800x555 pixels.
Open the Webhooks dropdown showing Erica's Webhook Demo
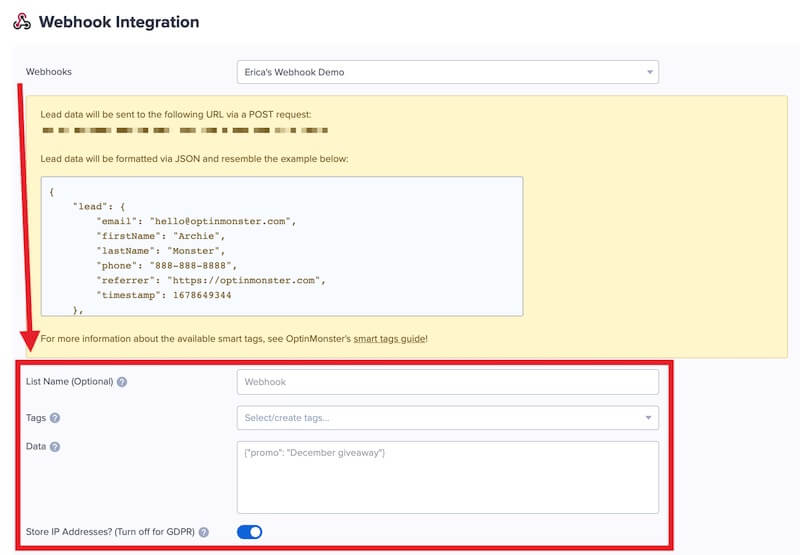(447, 72)
